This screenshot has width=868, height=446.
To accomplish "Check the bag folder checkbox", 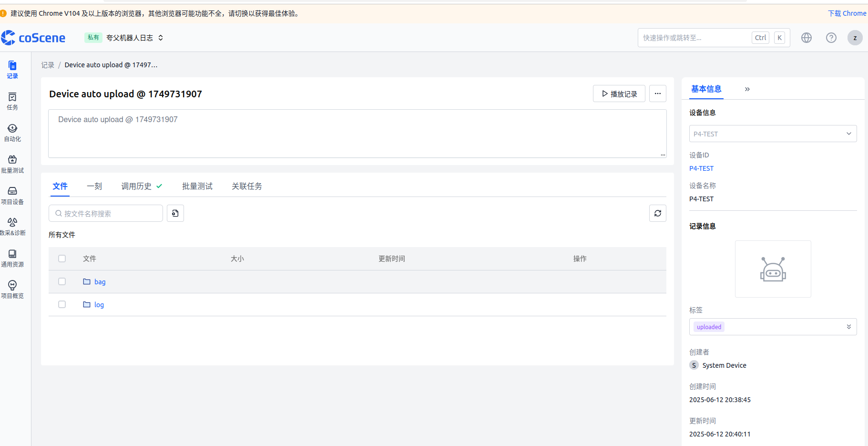I will click(62, 281).
